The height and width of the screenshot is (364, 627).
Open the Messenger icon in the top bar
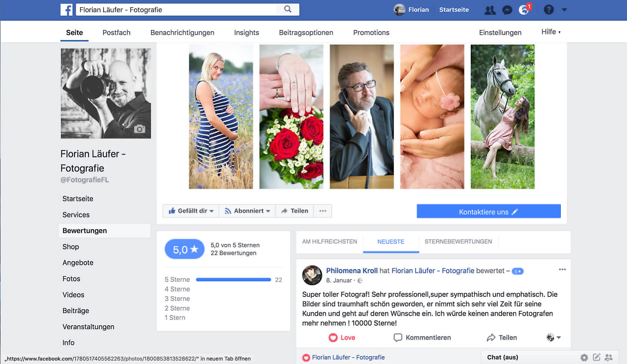tap(506, 9)
